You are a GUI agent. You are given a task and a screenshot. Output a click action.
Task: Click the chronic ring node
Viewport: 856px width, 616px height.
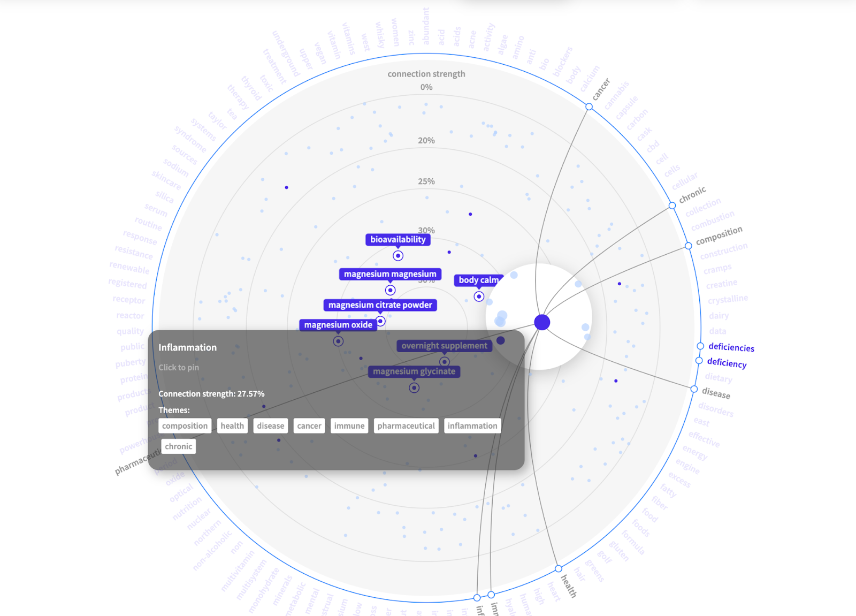[x=672, y=206]
